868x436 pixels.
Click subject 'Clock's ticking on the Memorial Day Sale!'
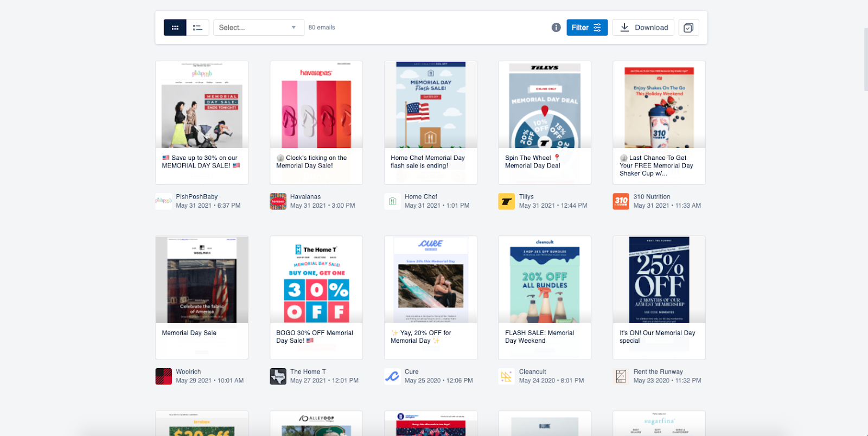tap(311, 162)
